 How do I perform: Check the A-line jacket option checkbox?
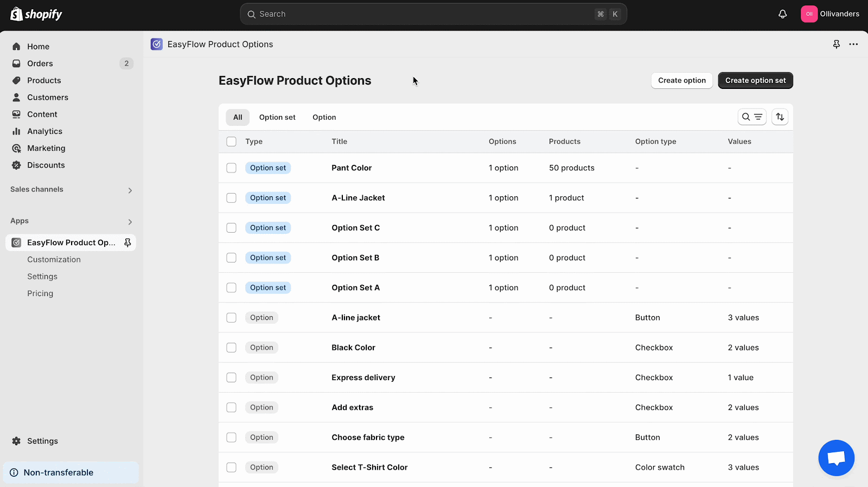[232, 318]
